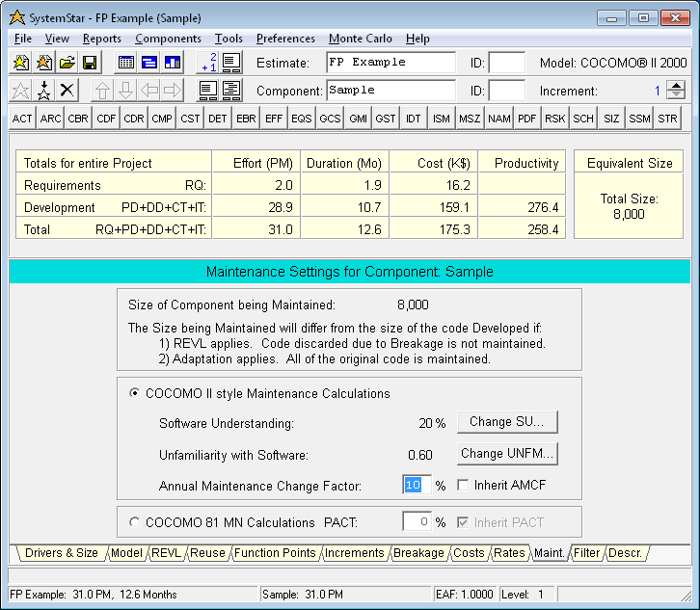The height and width of the screenshot is (610, 700).
Task: Click the Change SU... button
Action: click(507, 422)
